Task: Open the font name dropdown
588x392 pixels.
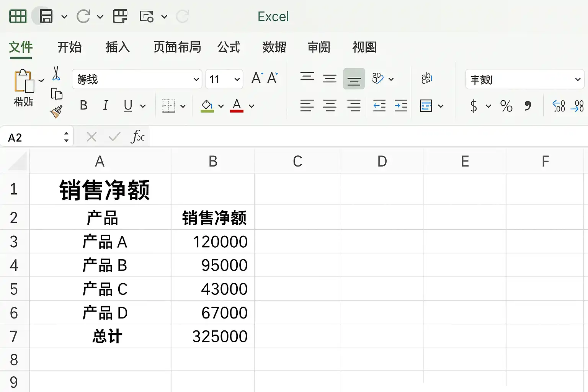Action: (196, 79)
